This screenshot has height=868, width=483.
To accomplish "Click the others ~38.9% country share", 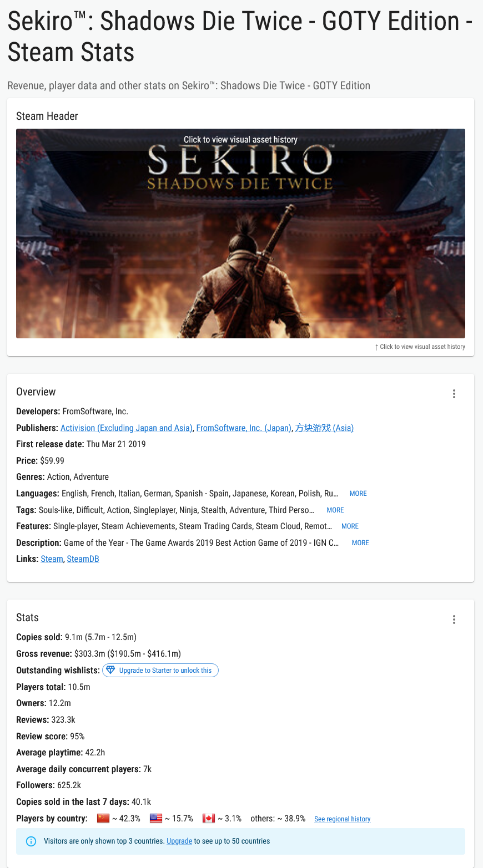I will click(x=278, y=819).
